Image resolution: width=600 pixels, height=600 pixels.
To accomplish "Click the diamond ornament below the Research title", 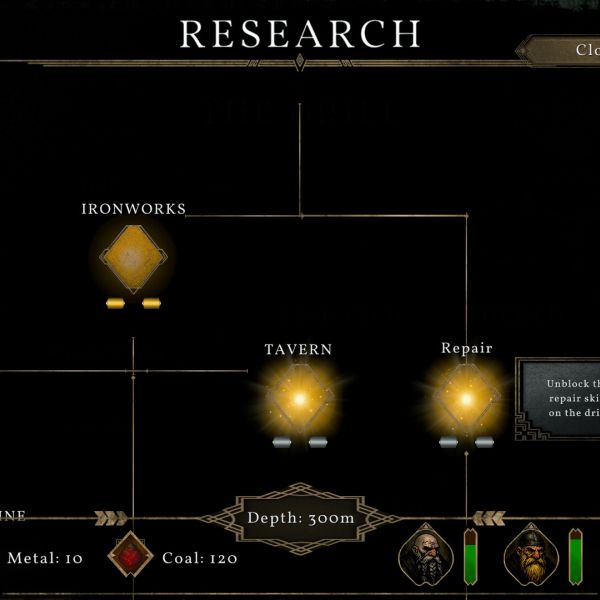I will click(x=299, y=62).
